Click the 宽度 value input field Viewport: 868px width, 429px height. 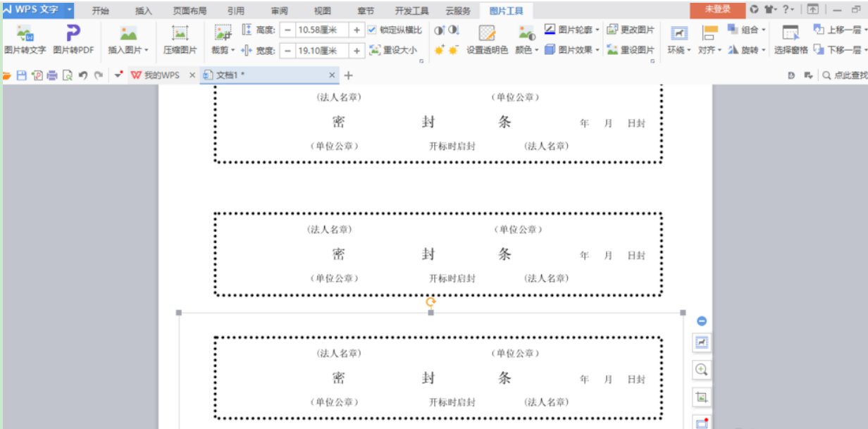[x=323, y=50]
